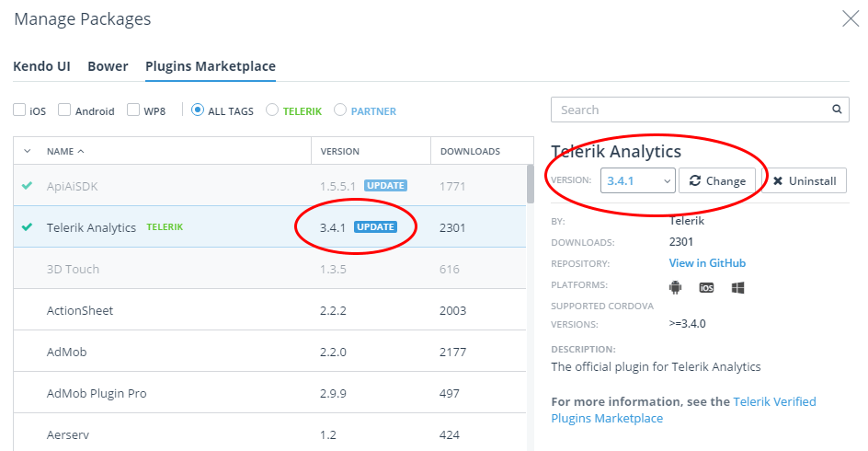Select the Aerserv package row
The width and height of the screenshot is (868, 451).
pyautogui.click(x=269, y=434)
